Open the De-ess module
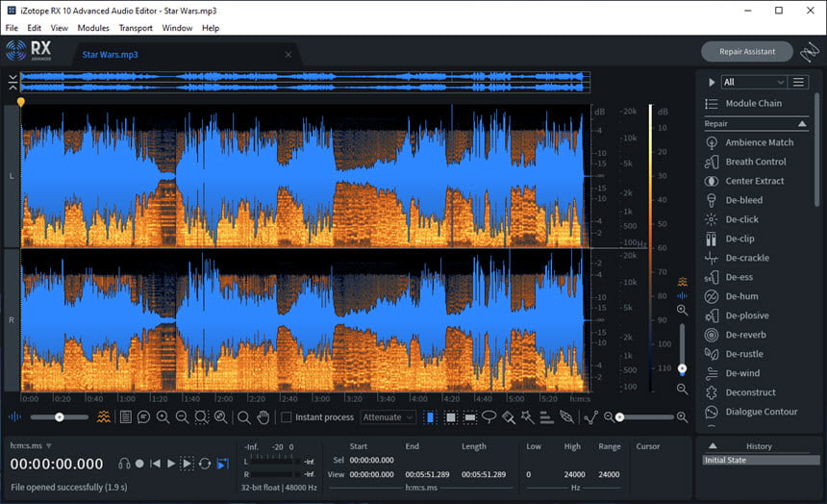 (728, 277)
